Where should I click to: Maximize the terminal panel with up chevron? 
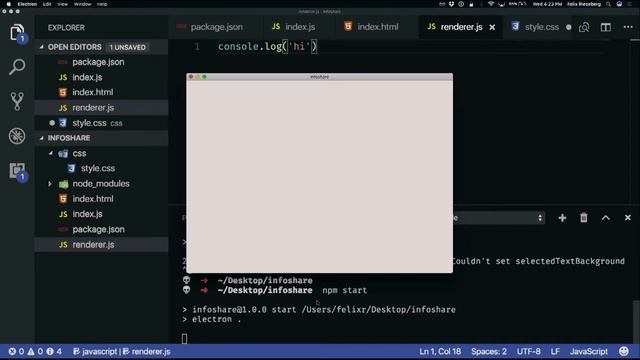[606, 218]
